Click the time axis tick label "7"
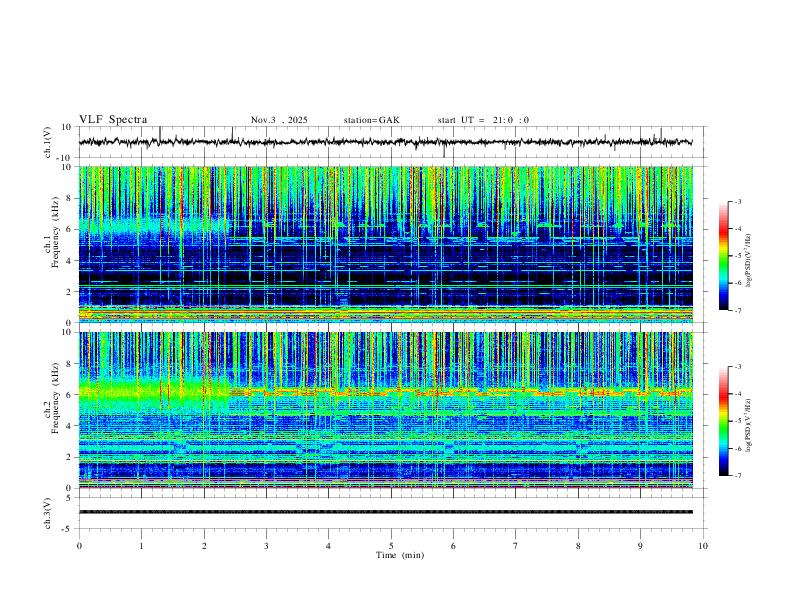Screen dimensions: 792x612 pos(516,546)
